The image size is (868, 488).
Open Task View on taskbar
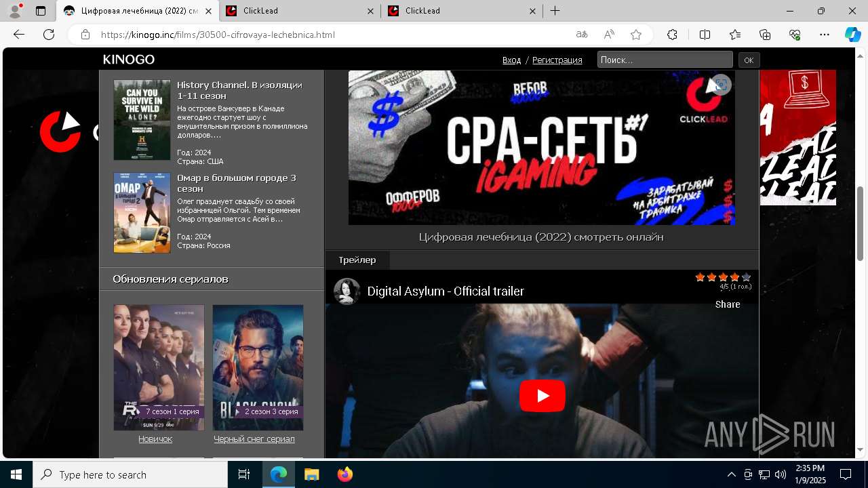tap(244, 474)
